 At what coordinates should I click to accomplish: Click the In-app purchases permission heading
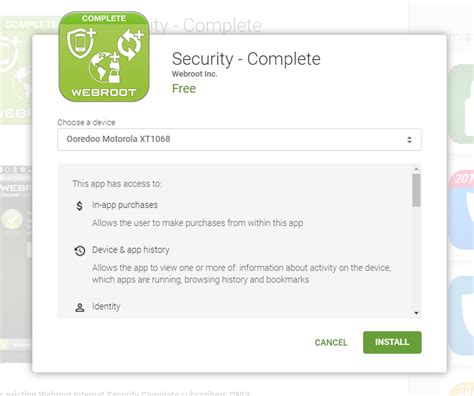125,205
